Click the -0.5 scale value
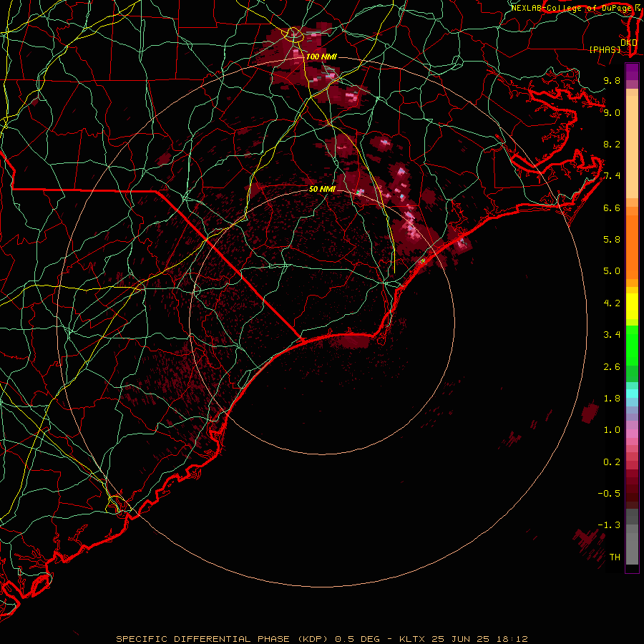The width and height of the screenshot is (644, 644). click(x=609, y=494)
